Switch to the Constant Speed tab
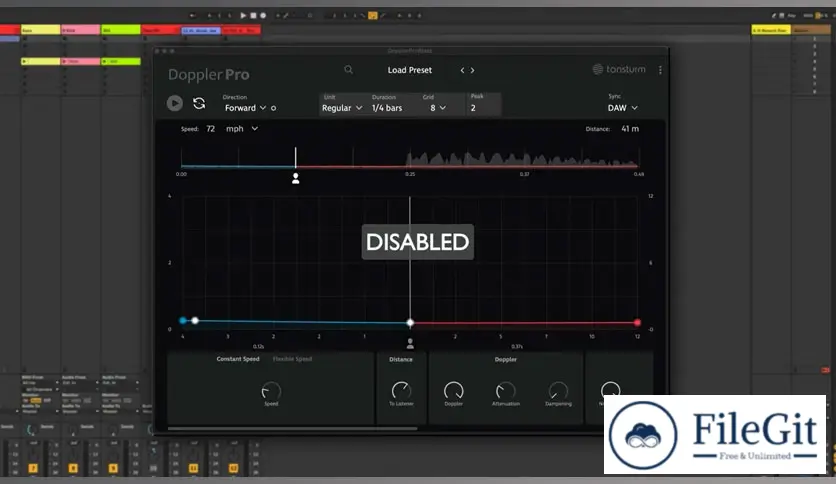Screen dimensions: 836x484 tap(238, 359)
